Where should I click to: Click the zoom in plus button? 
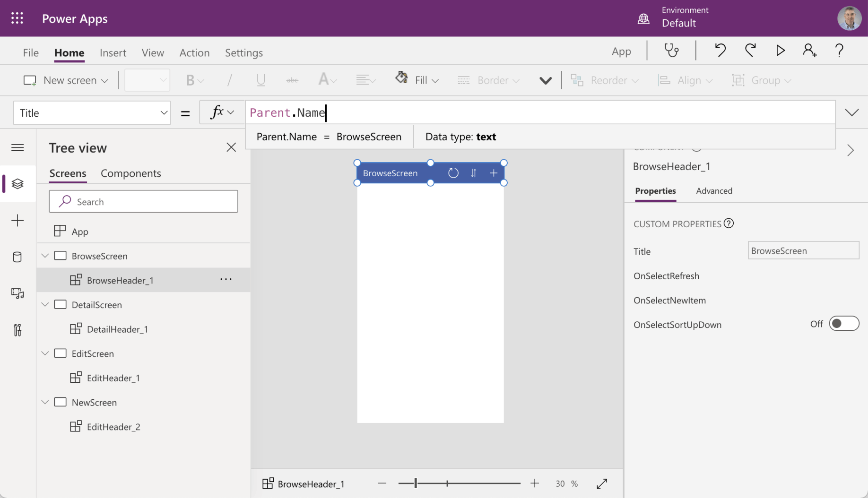coord(535,483)
